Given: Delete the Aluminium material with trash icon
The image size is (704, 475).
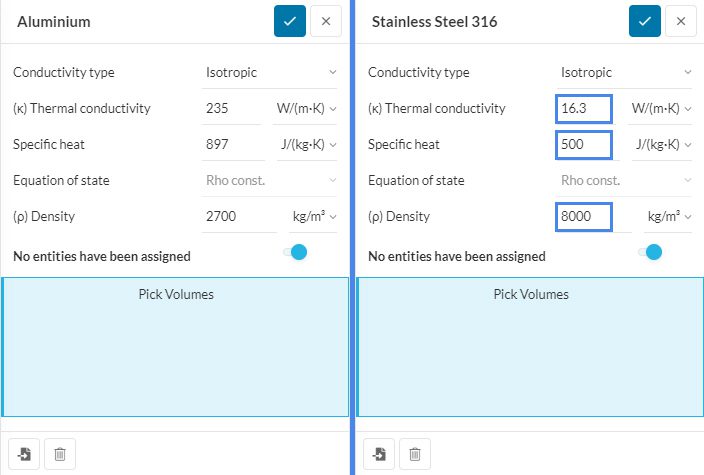Looking at the screenshot, I should pos(60,454).
